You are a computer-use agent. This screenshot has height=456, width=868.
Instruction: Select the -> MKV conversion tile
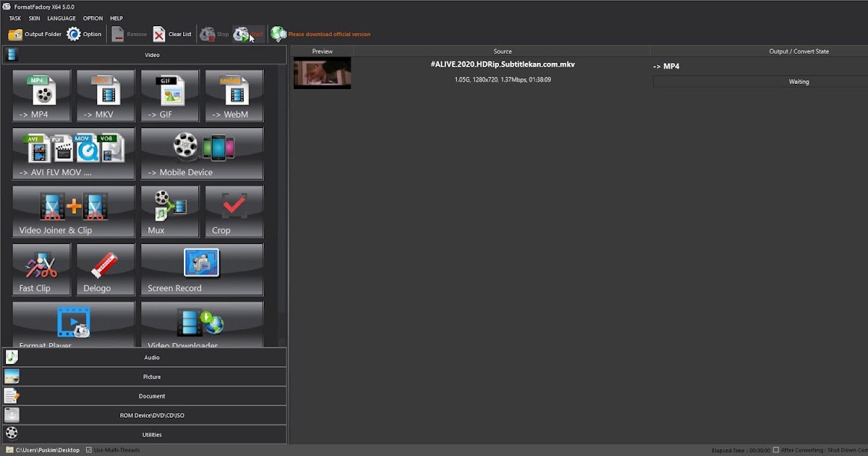tap(106, 96)
